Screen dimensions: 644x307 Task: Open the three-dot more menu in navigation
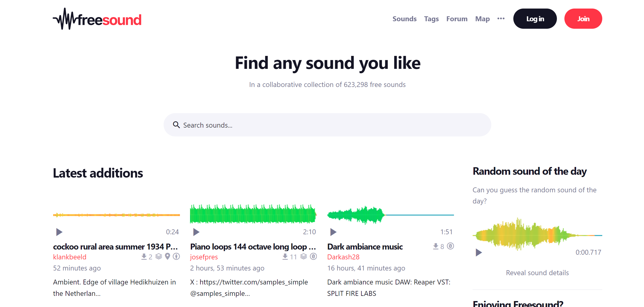pos(501,18)
